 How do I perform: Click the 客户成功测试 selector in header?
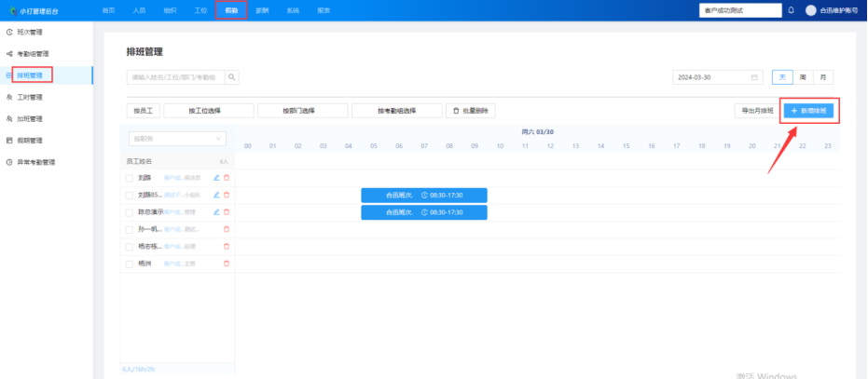(740, 10)
